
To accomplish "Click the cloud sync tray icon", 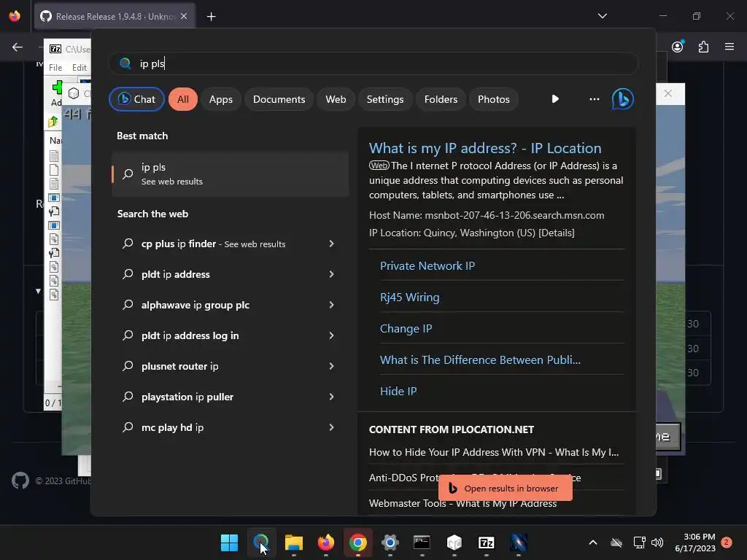I will tap(616, 542).
